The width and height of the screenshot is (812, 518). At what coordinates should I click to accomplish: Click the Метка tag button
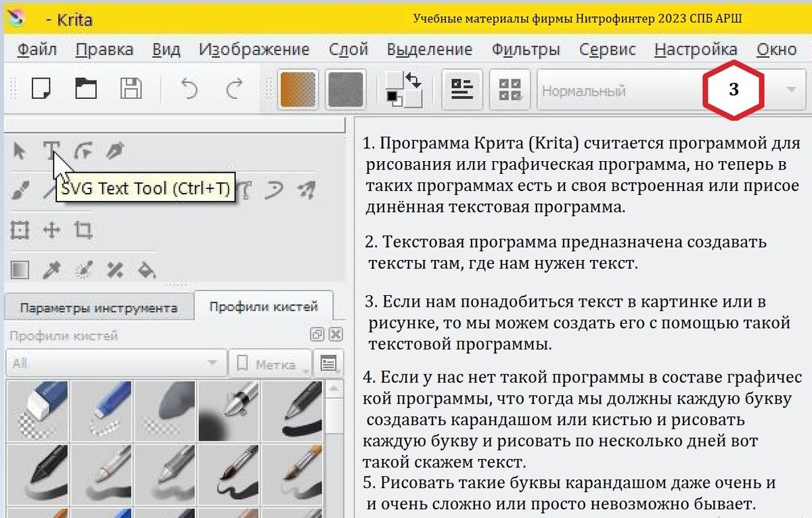(x=271, y=364)
